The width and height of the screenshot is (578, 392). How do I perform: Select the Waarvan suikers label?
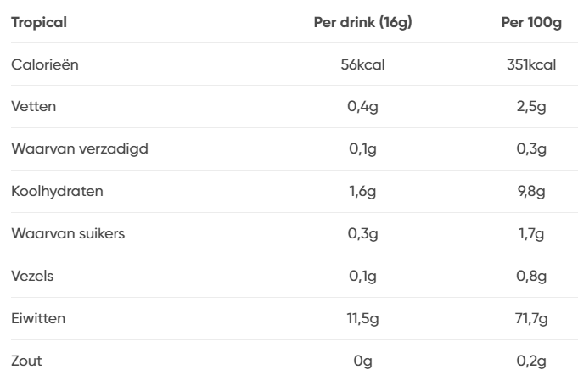tap(68, 233)
